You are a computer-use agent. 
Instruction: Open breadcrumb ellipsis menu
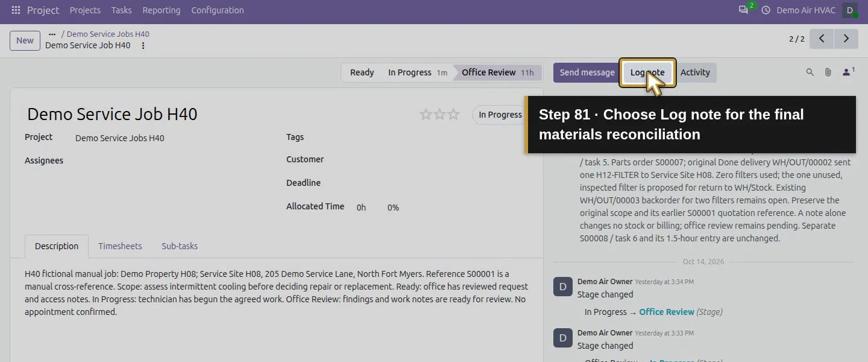click(x=52, y=34)
